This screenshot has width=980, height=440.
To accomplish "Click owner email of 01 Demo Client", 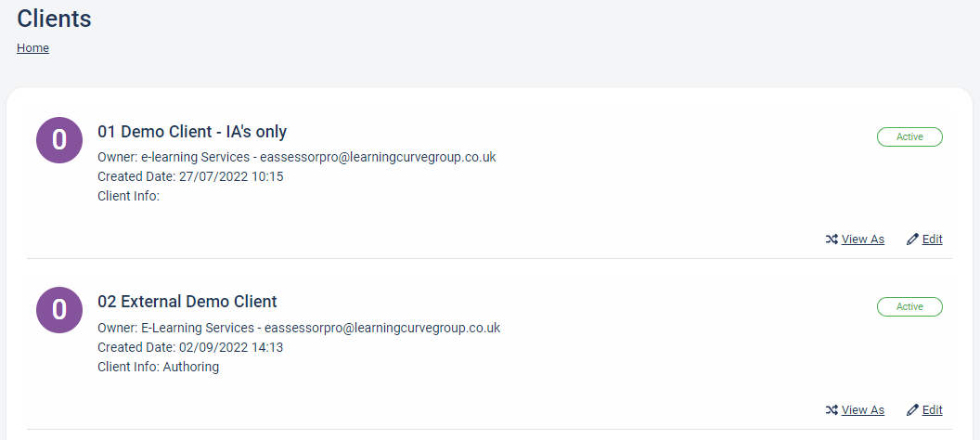I will [x=378, y=158].
